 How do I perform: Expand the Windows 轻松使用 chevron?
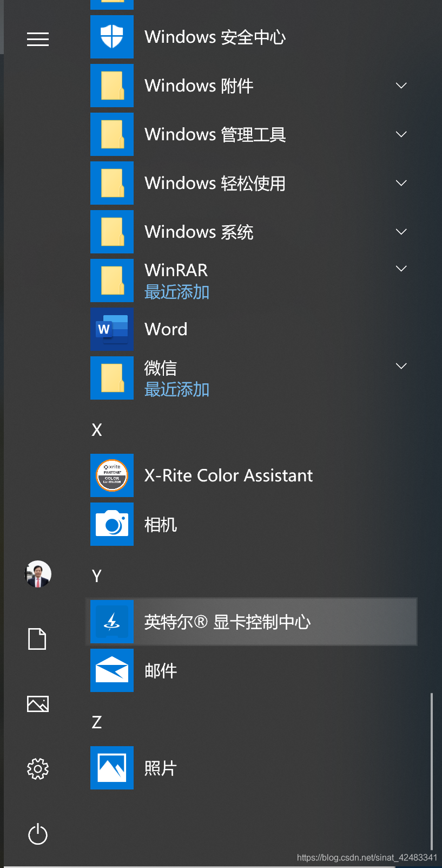point(401,183)
